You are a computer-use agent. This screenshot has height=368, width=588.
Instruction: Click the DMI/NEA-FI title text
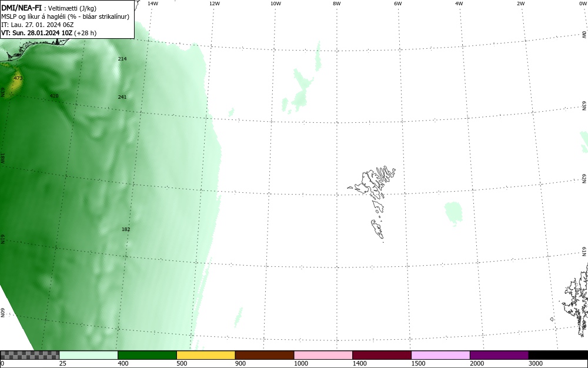(x=21, y=8)
